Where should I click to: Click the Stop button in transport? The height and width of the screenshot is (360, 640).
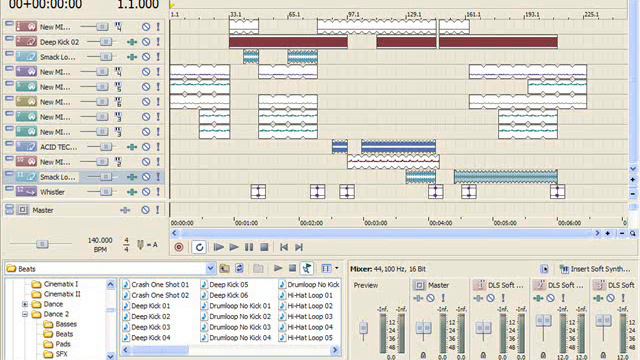coord(264,247)
